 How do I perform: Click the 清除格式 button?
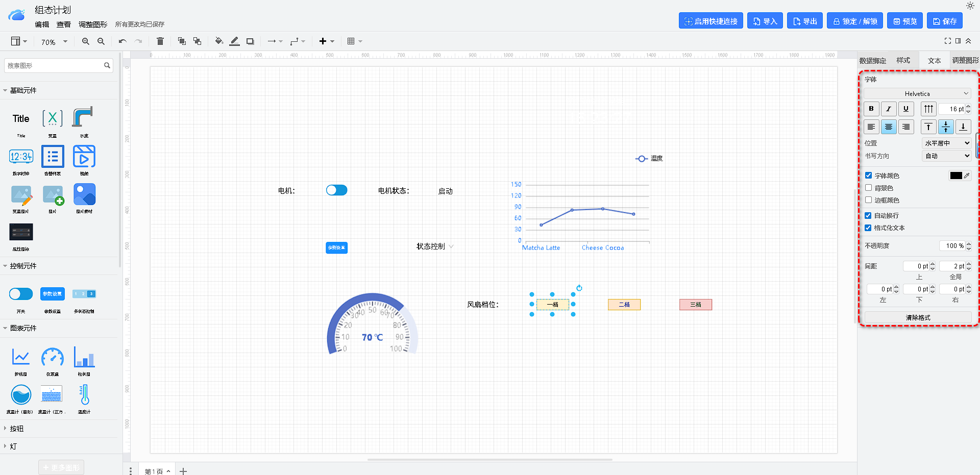(x=918, y=317)
